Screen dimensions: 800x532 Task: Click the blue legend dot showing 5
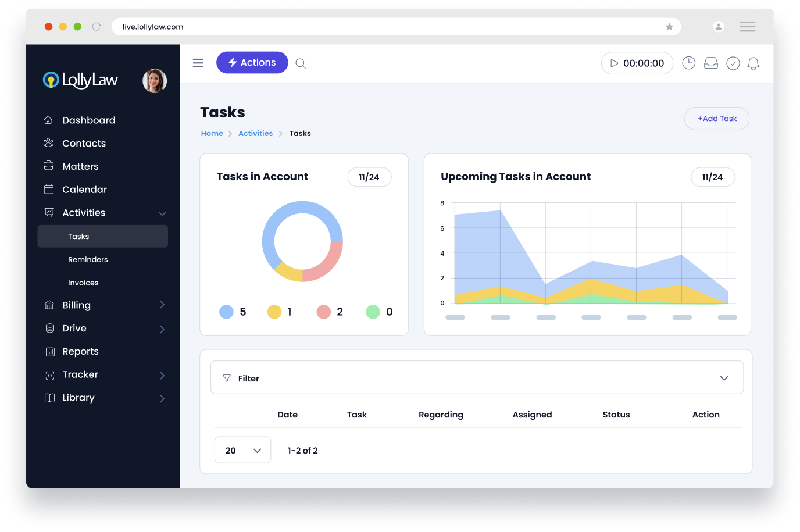(x=226, y=312)
